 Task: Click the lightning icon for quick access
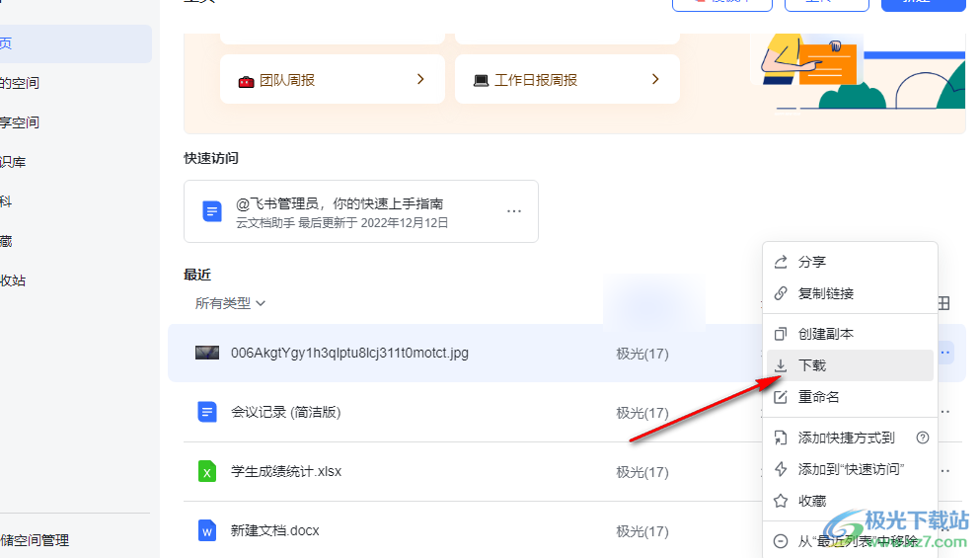point(781,469)
